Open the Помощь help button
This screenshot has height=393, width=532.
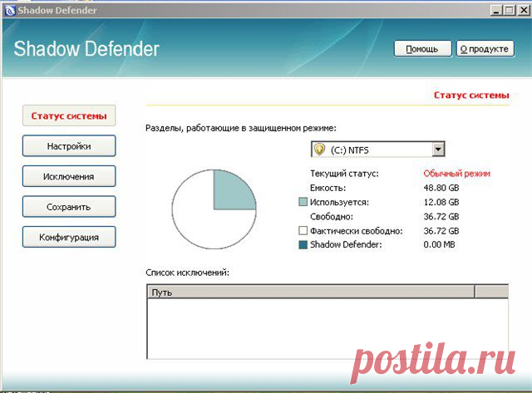[x=421, y=49]
